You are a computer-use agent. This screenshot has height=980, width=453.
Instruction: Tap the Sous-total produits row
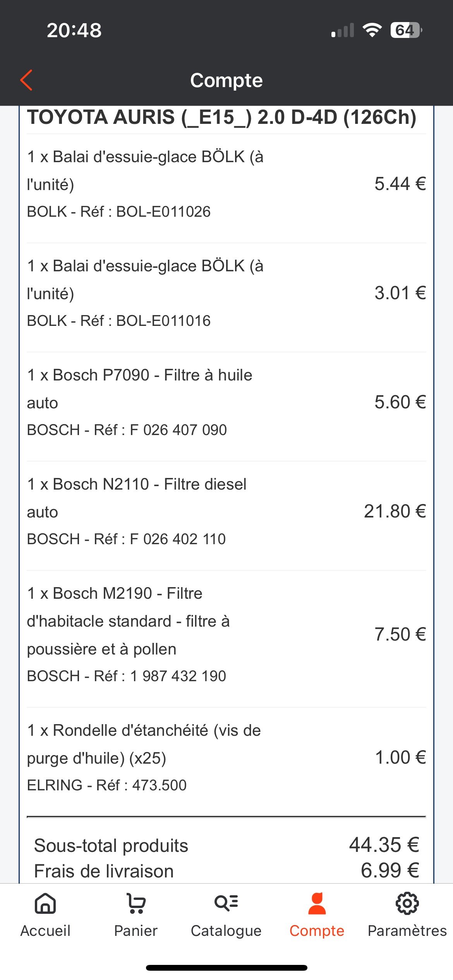[226, 845]
